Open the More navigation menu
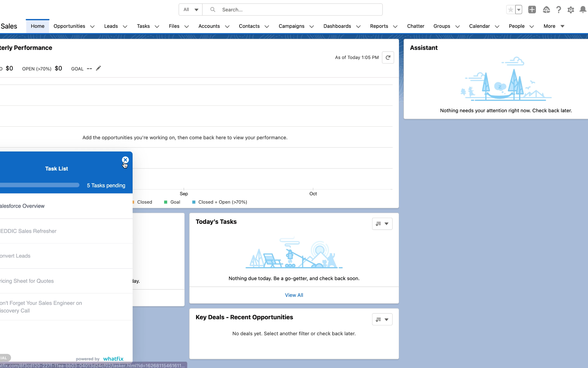Screen dimensions: 588x368 pos(554,26)
